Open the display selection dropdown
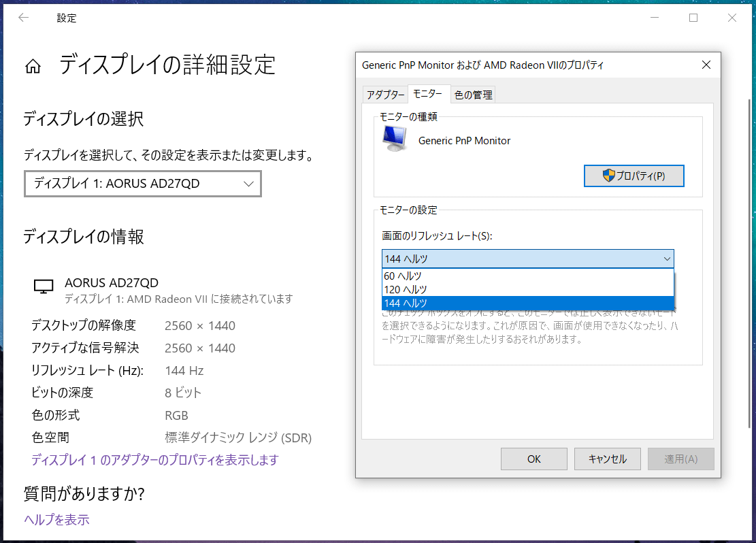Image resolution: width=756 pixels, height=543 pixels. [x=143, y=184]
